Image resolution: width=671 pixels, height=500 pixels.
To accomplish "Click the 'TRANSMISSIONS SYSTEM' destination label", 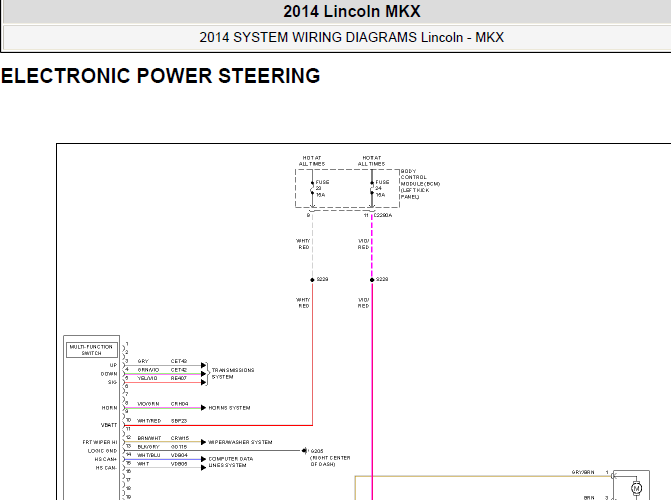I will [233, 373].
